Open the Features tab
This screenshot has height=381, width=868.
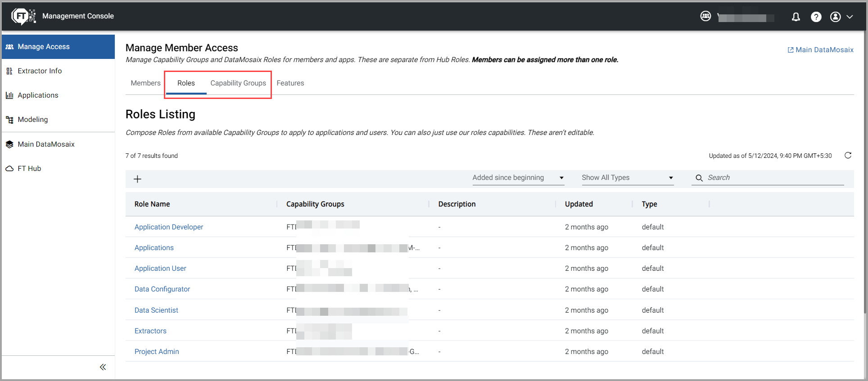[290, 83]
